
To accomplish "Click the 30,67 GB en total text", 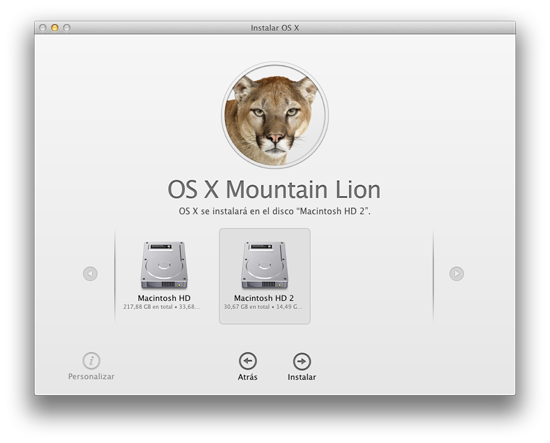I will [x=247, y=307].
